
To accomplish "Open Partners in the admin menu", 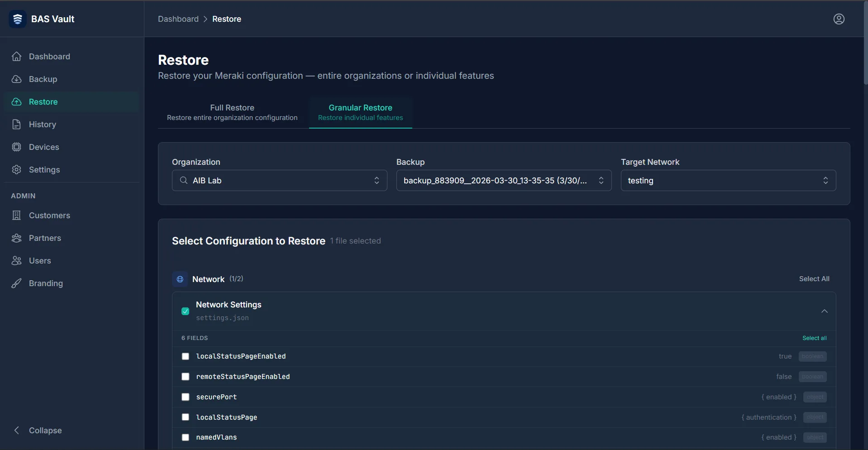I will coord(71,238).
